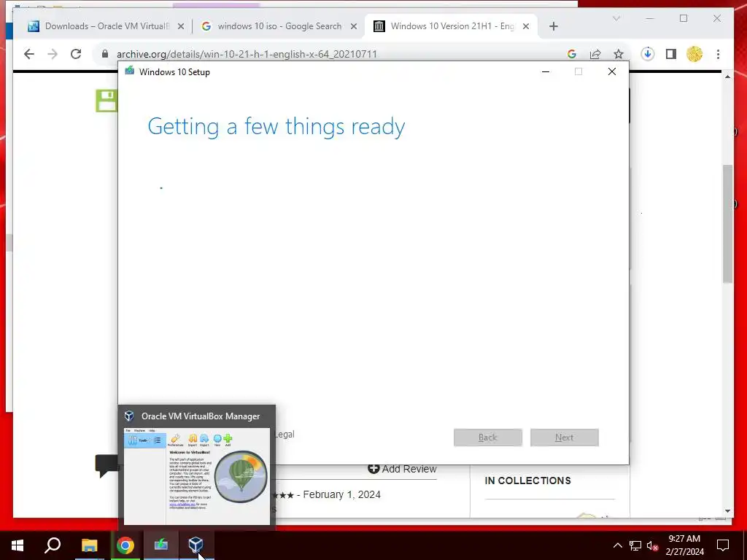This screenshot has width=747, height=560.
Task: Click the Next button in Setup
Action: click(565, 437)
